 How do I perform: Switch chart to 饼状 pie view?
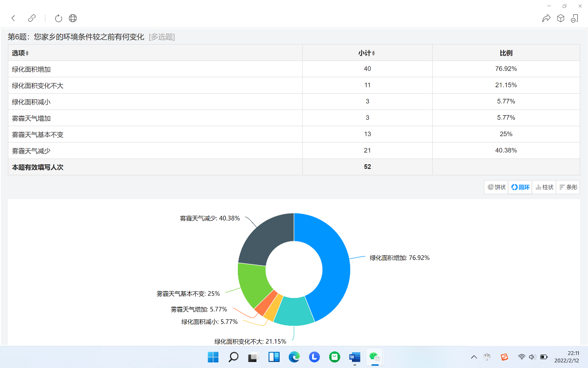point(496,187)
